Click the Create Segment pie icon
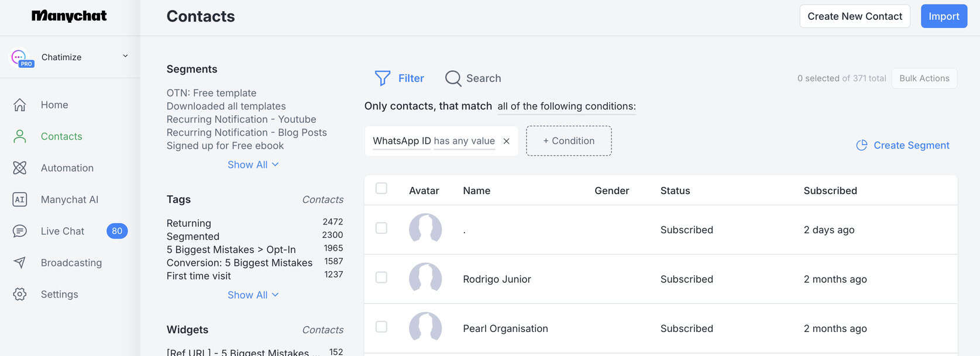 pos(861,145)
